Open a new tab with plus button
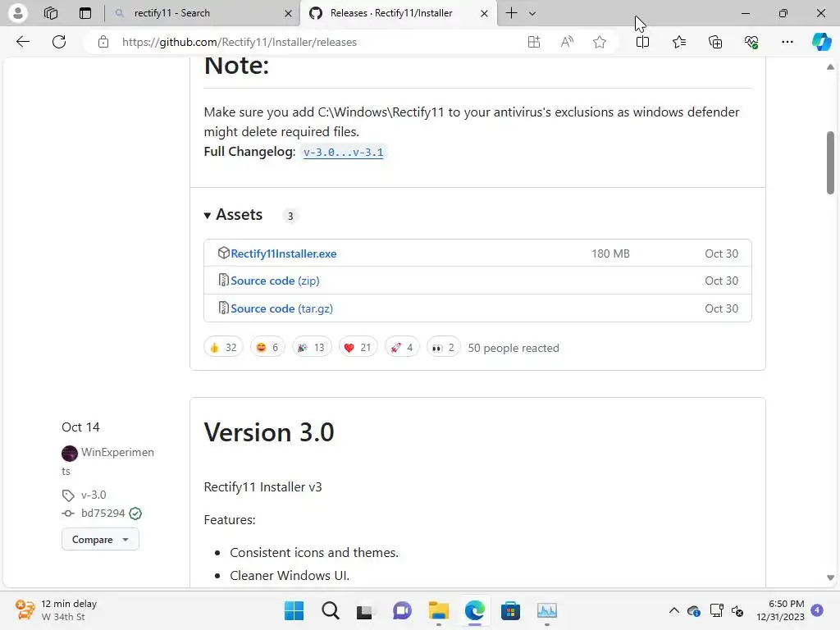 tap(512, 13)
